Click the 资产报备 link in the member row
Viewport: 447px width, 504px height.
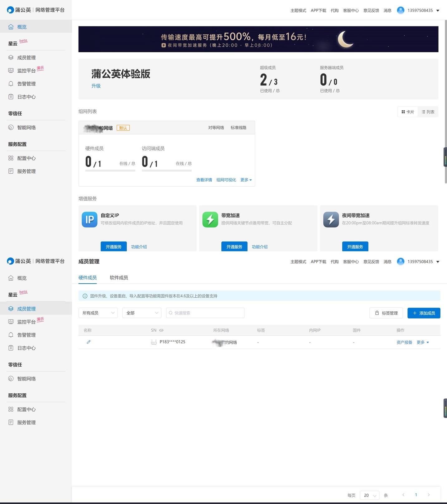pos(404,342)
